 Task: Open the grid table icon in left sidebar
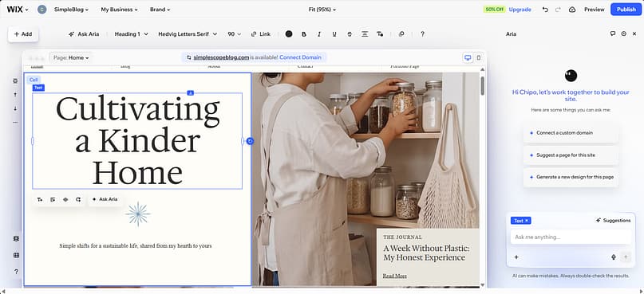[16, 255]
